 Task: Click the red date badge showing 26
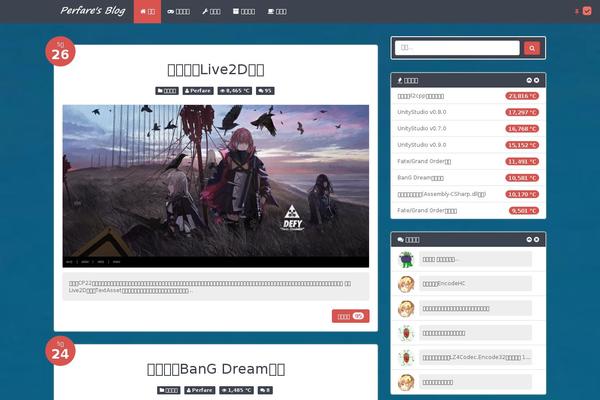pyautogui.click(x=60, y=51)
